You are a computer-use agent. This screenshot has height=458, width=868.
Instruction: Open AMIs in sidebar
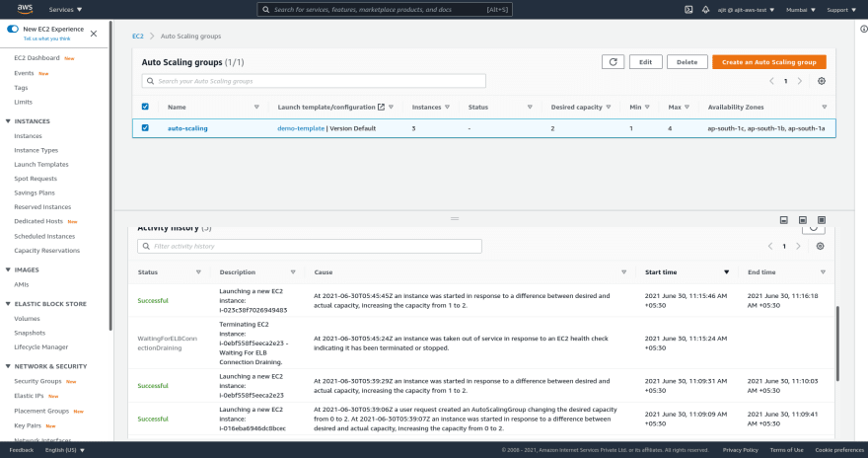21,284
